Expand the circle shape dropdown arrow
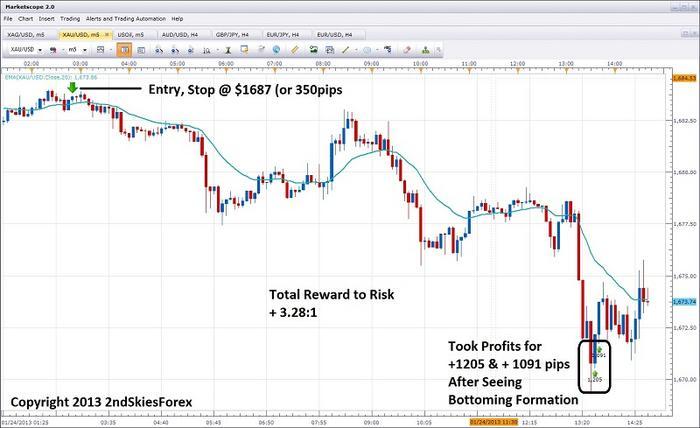The height and width of the screenshot is (428, 700). pyautogui.click(x=377, y=50)
